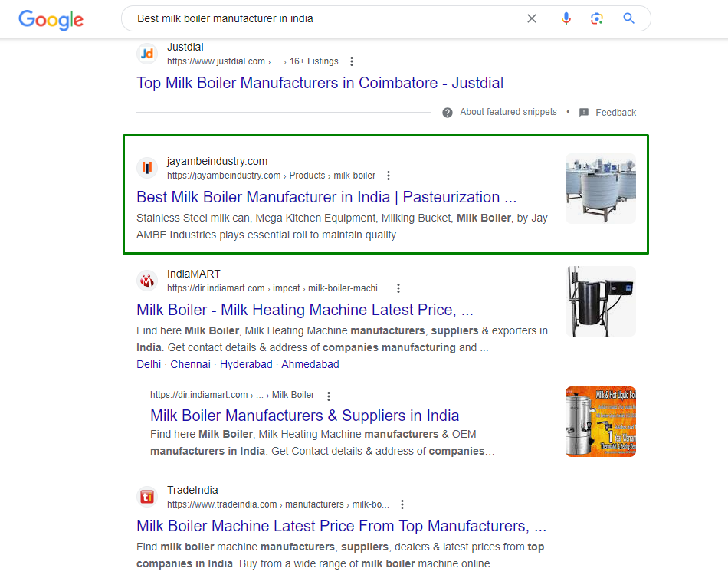
Task: Click About featured snippets help icon
Action: tap(447, 113)
